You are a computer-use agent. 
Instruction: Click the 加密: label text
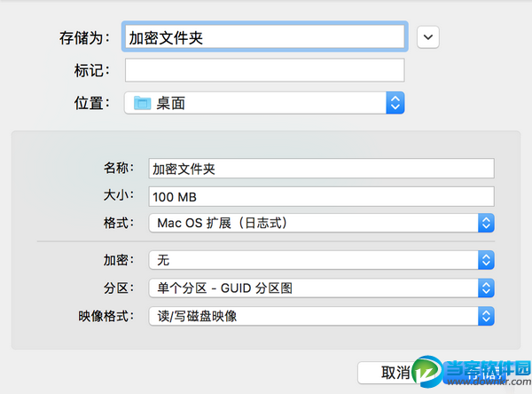118,260
